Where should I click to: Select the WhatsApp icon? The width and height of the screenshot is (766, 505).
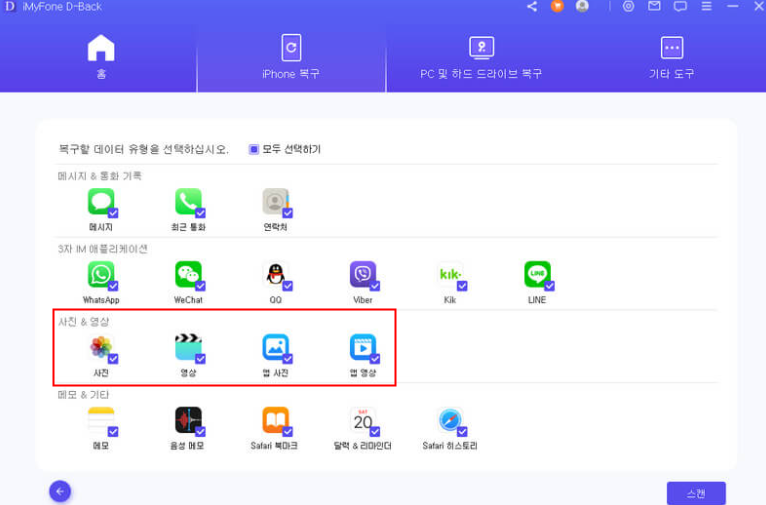[x=101, y=274]
